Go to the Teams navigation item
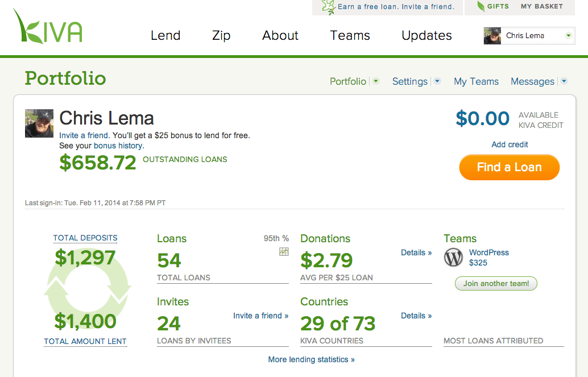The width and height of the screenshot is (588, 377). pos(350,35)
